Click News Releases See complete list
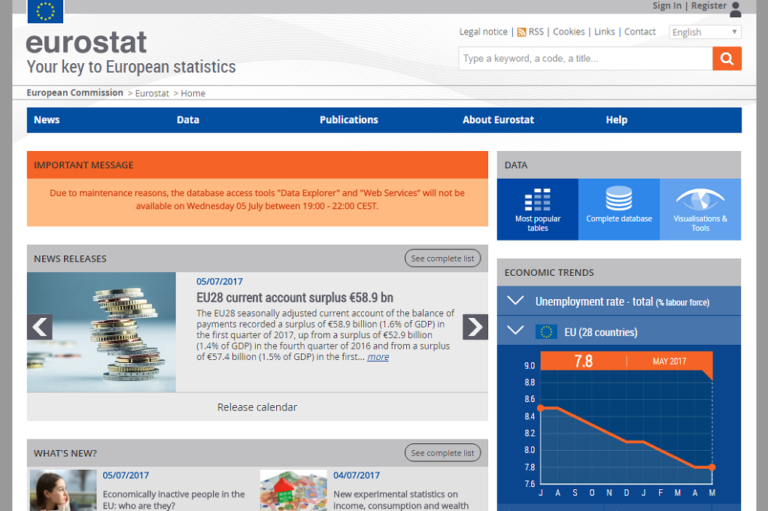This screenshot has height=511, width=768. tap(442, 258)
